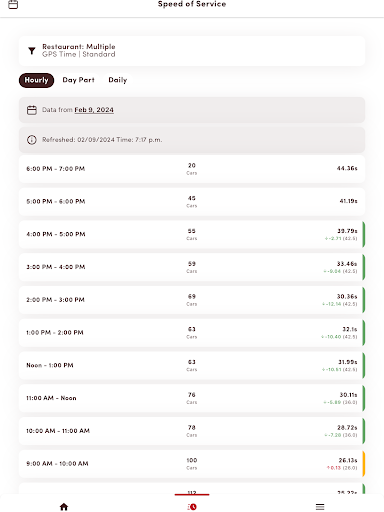
Task: Go to the Home tab icon
Action: 64,507
